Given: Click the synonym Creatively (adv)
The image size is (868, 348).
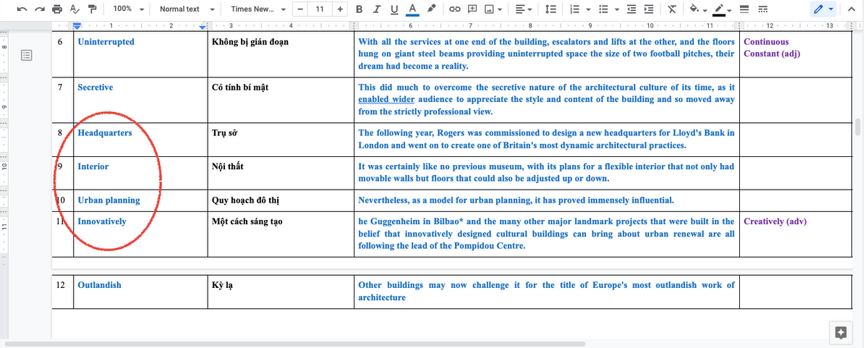Looking at the screenshot, I should (775, 221).
